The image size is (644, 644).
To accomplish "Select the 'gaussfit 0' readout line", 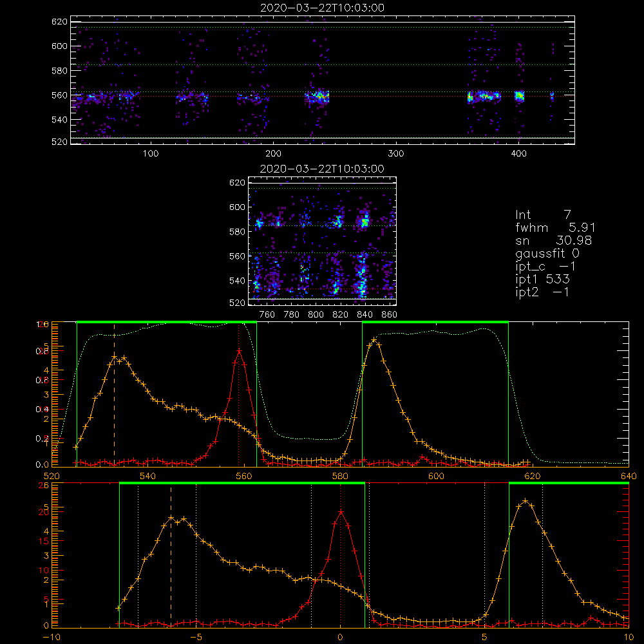I will 547,253.
